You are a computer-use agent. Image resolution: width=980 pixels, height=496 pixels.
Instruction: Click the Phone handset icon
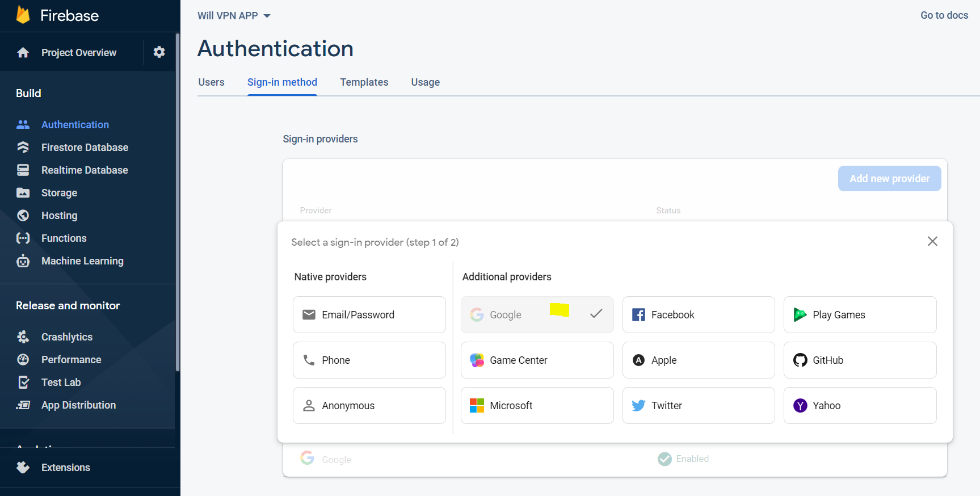pos(309,360)
